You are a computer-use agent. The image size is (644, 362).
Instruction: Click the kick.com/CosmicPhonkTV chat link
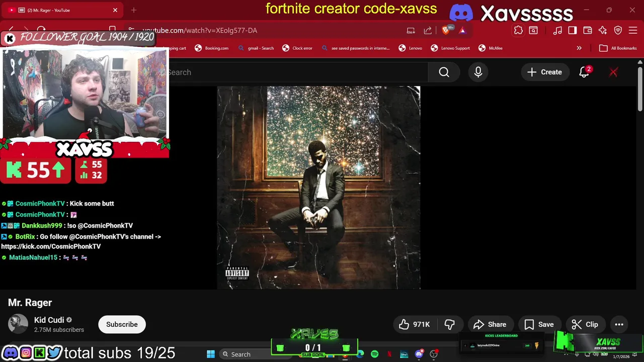(51, 246)
